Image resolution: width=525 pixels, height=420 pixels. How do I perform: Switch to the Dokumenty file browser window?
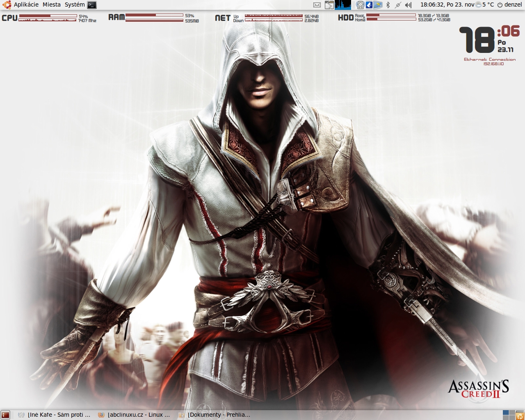tap(215, 415)
